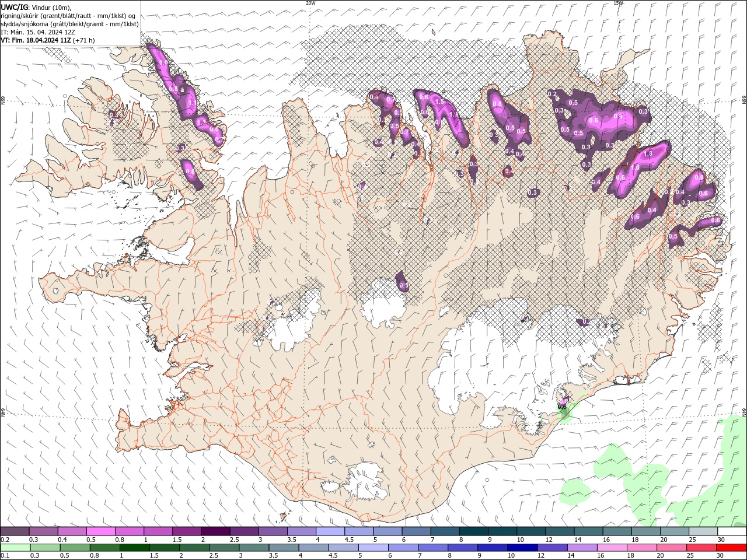This screenshot has width=747, height=560.
Task: Pick the snow legend swatch starting at 12
Action: [x=560, y=531]
